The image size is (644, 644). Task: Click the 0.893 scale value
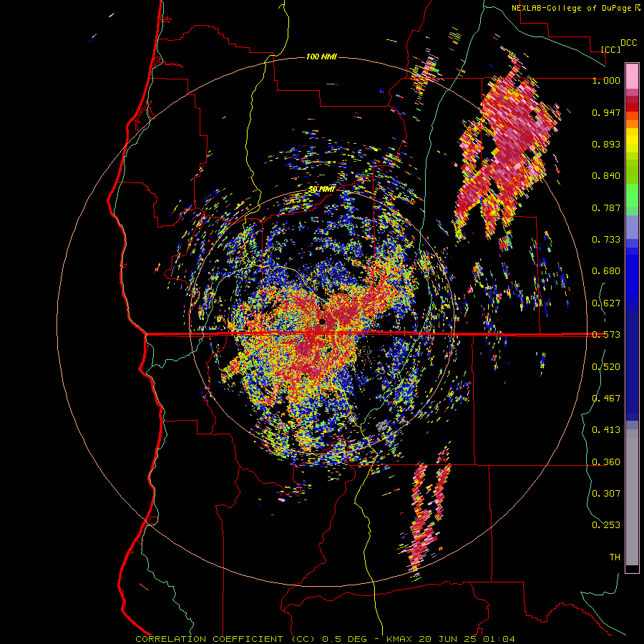(x=606, y=144)
